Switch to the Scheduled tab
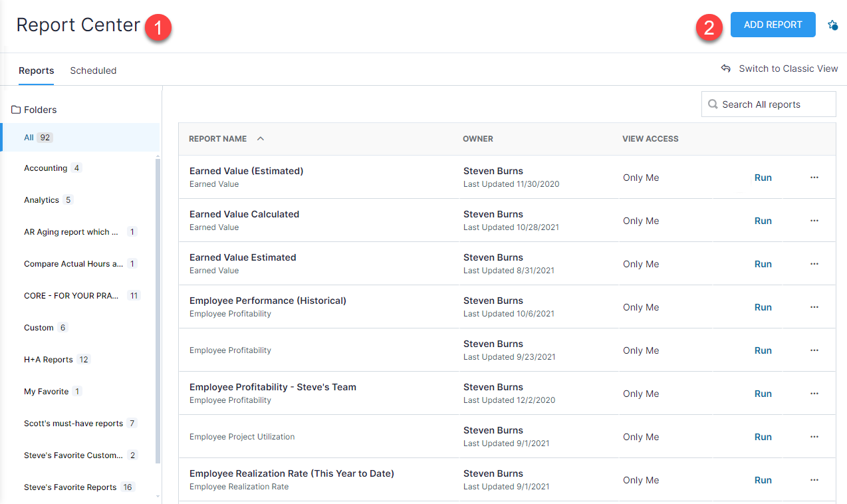 pyautogui.click(x=93, y=70)
